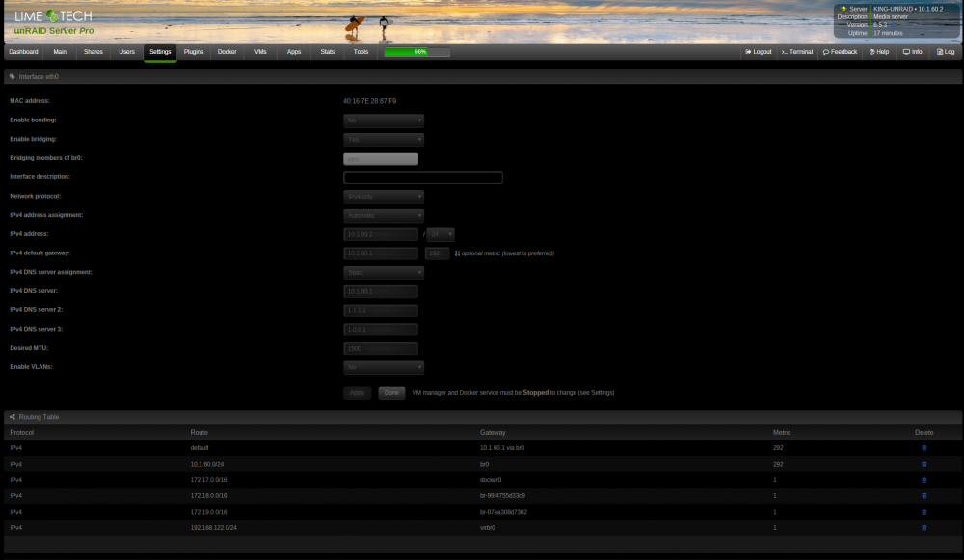
Task: Switch to the Users tab
Action: (126, 52)
